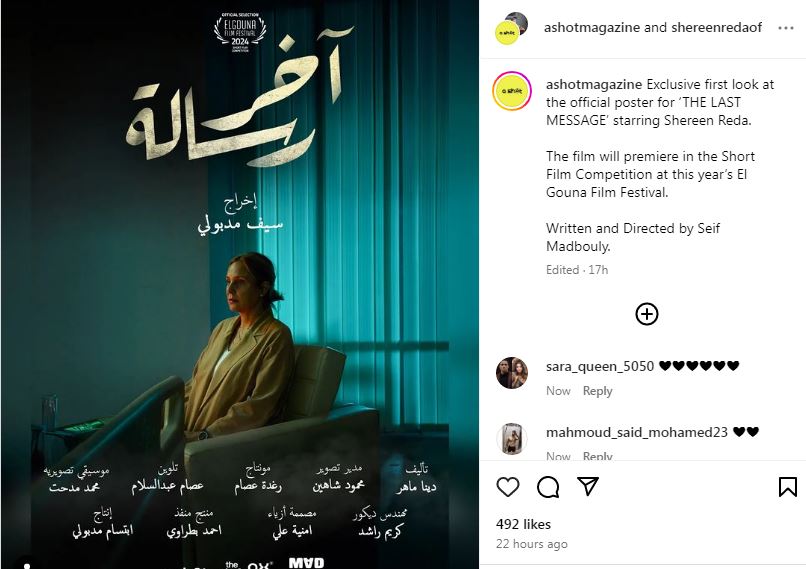Save the post with the bookmark icon
Viewport: 806px width, 569px height.
tap(787, 487)
